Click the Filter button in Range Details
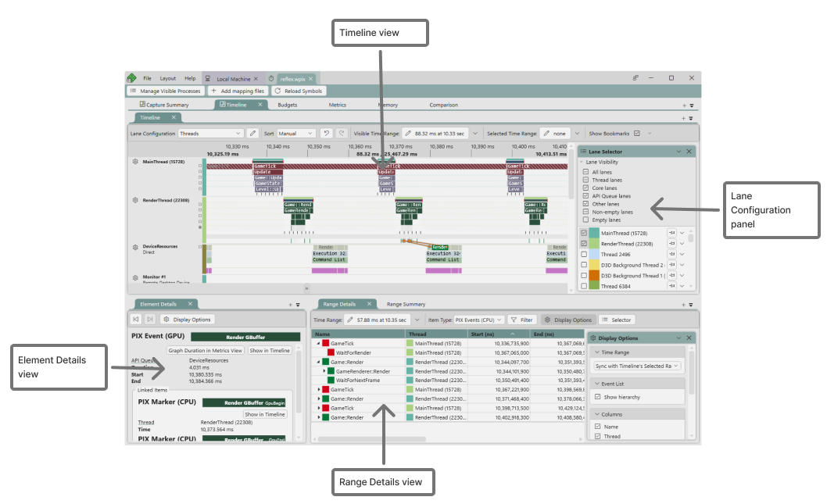The height and width of the screenshot is (504, 827). pyautogui.click(x=521, y=320)
